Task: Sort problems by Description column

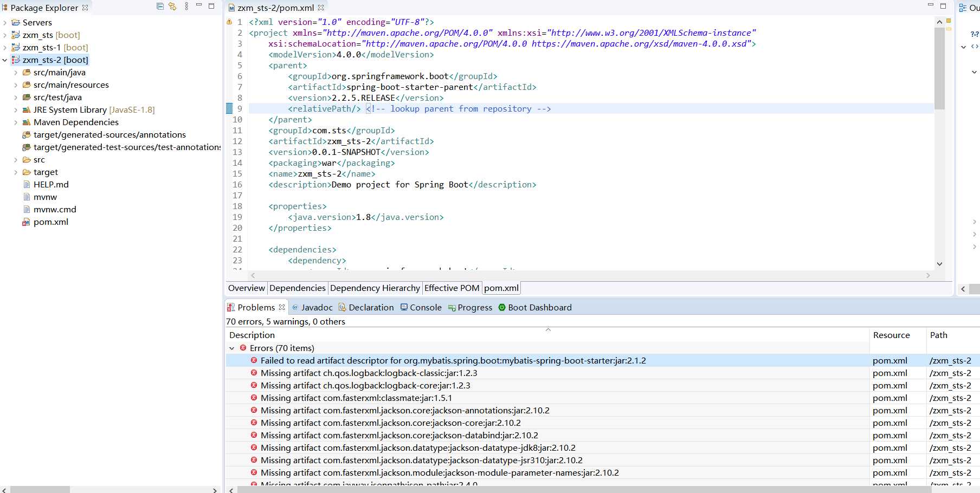Action: point(547,335)
